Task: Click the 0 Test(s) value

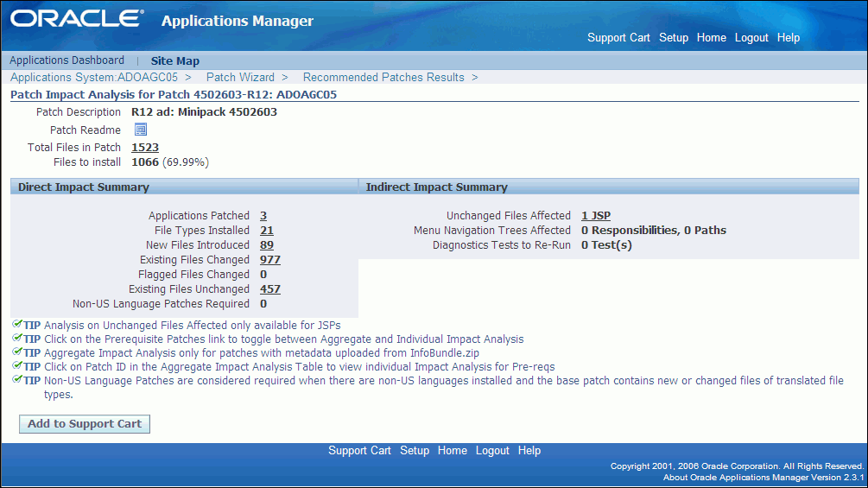Action: (606, 245)
